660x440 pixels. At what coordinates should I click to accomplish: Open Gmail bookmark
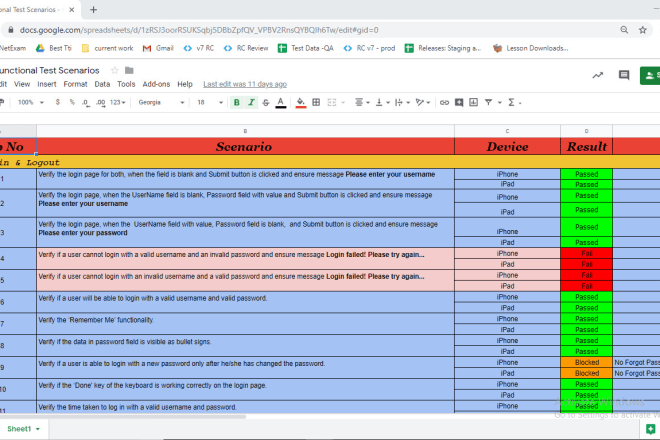(x=158, y=48)
